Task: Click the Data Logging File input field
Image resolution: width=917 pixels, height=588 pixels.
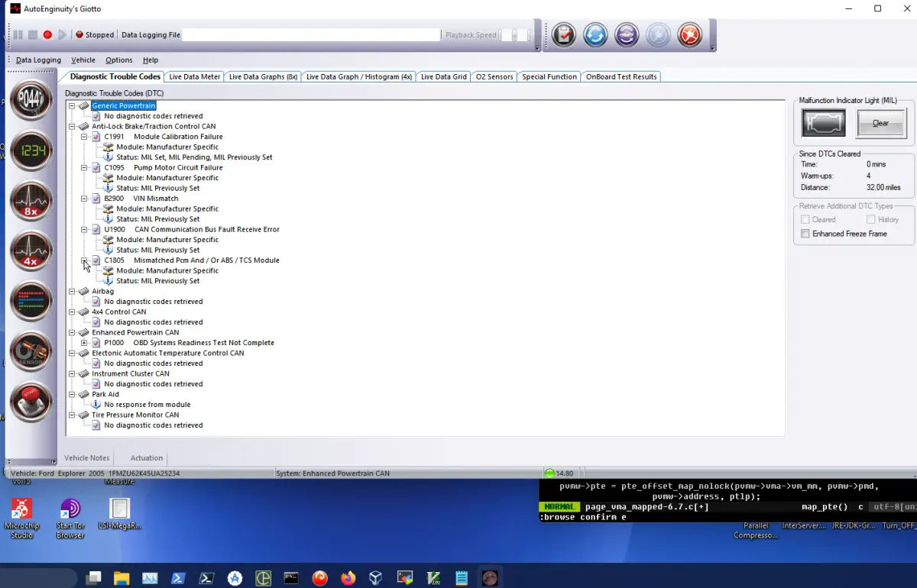Action: point(312,35)
